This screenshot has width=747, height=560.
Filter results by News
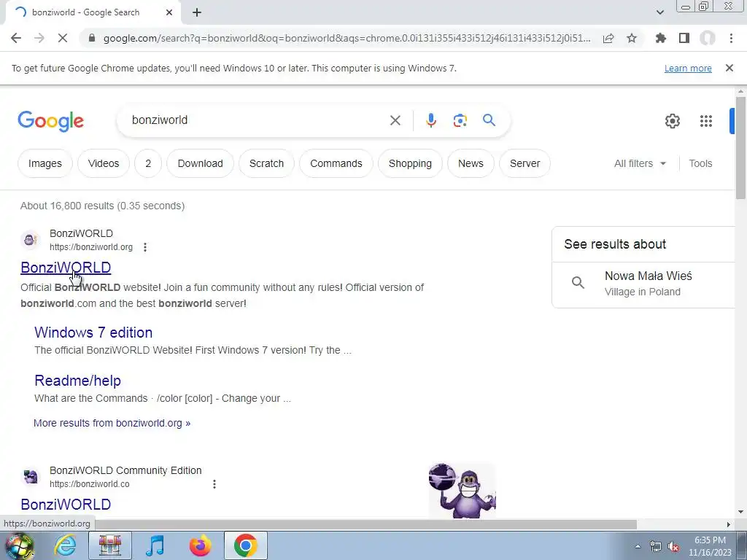[x=471, y=163]
